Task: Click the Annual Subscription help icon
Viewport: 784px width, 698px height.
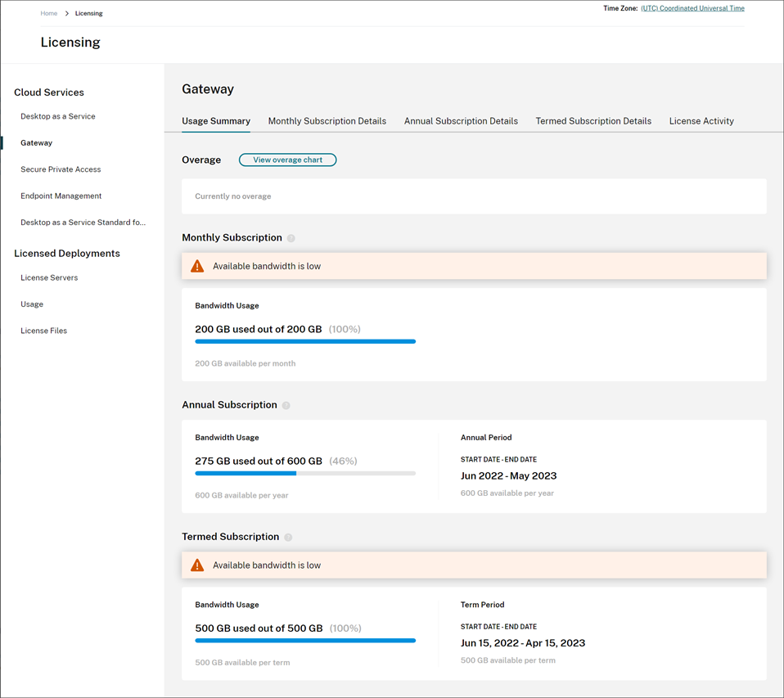Action: coord(286,404)
